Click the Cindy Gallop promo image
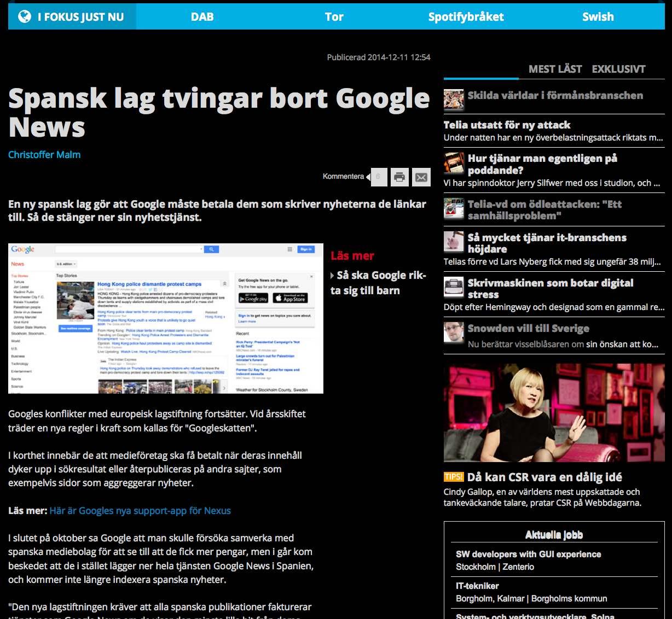 [554, 413]
